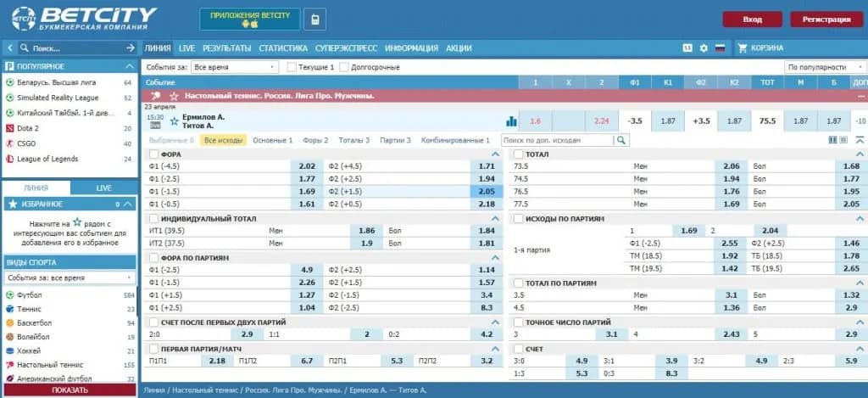
Task: Open Настольный теннис in sports list
Action: (x=50, y=365)
